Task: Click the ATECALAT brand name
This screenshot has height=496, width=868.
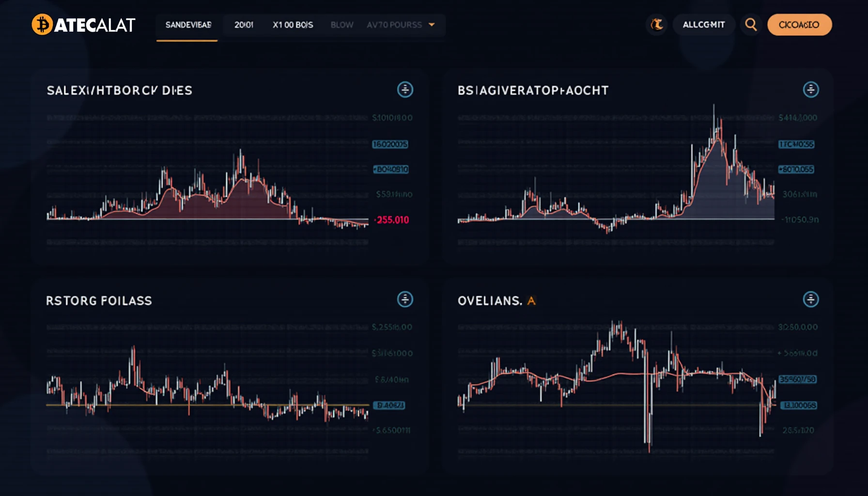Action: pos(94,25)
